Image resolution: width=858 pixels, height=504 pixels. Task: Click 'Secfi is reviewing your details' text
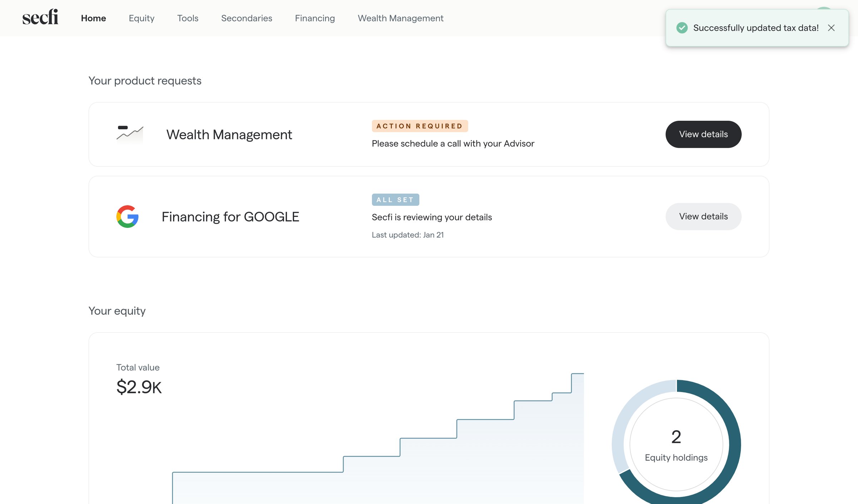click(x=432, y=217)
